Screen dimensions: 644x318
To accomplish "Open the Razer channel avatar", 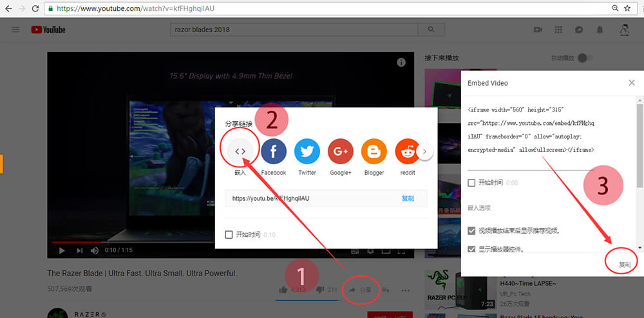I will click(x=57, y=313).
